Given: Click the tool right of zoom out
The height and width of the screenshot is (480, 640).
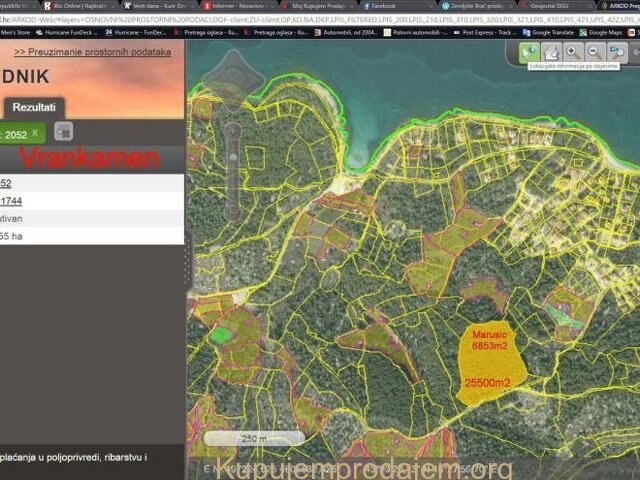Looking at the screenshot, I should tap(617, 51).
